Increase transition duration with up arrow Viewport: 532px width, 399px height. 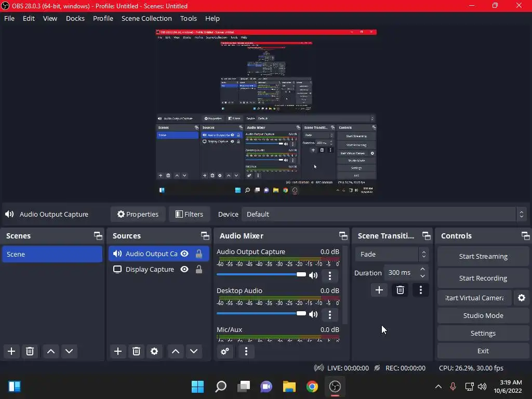point(423,269)
